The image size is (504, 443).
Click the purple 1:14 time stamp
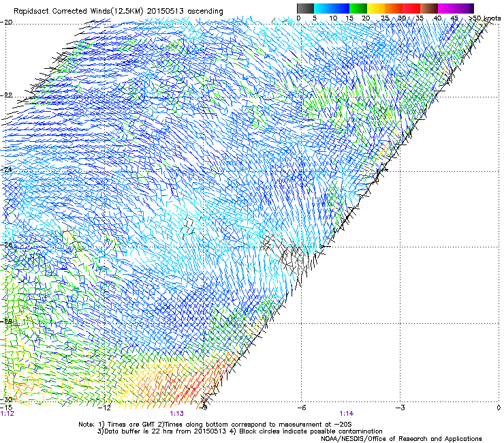coord(346,414)
